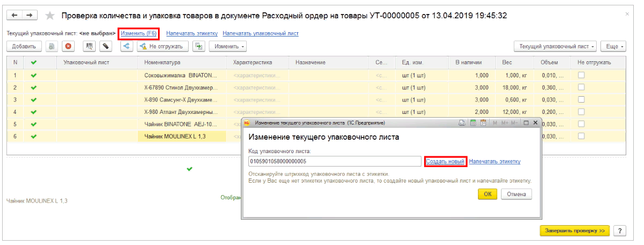The image size is (644, 245).
Task: Click the split row toolbar icon
Action: point(127,47)
